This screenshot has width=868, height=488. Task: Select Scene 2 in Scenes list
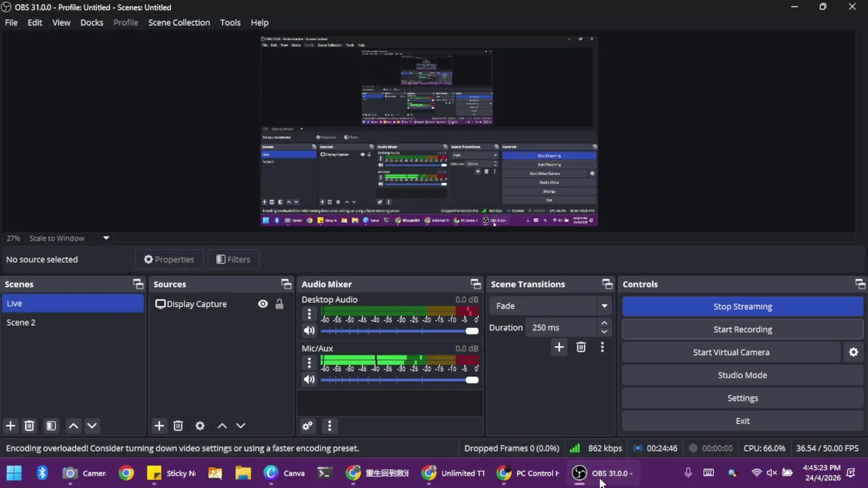coord(72,323)
